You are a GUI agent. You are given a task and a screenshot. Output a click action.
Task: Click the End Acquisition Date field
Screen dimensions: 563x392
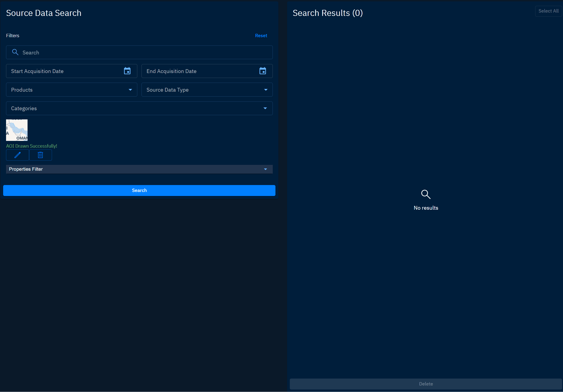coord(199,71)
